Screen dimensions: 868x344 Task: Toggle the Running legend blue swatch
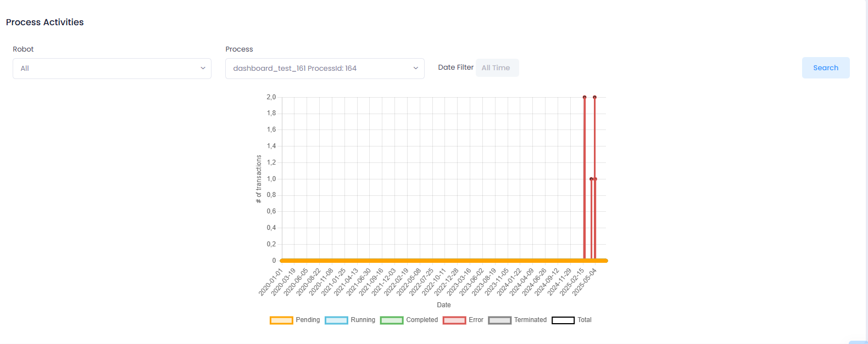coord(336,320)
